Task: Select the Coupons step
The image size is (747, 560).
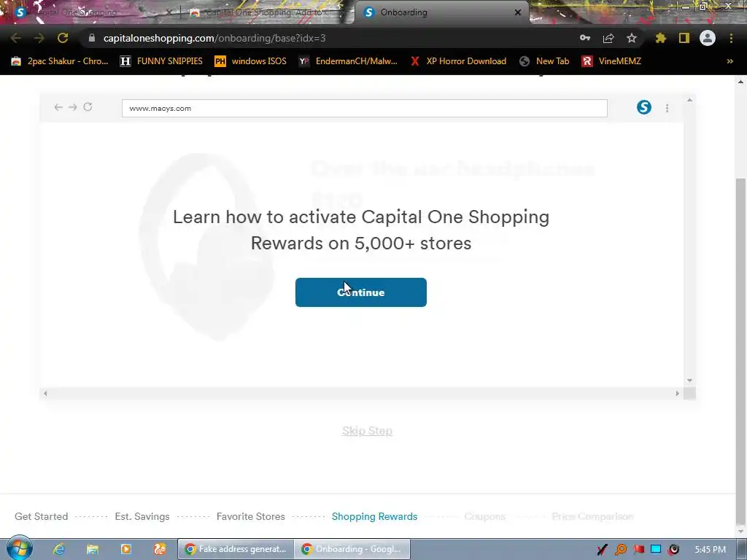Action: pyautogui.click(x=484, y=516)
